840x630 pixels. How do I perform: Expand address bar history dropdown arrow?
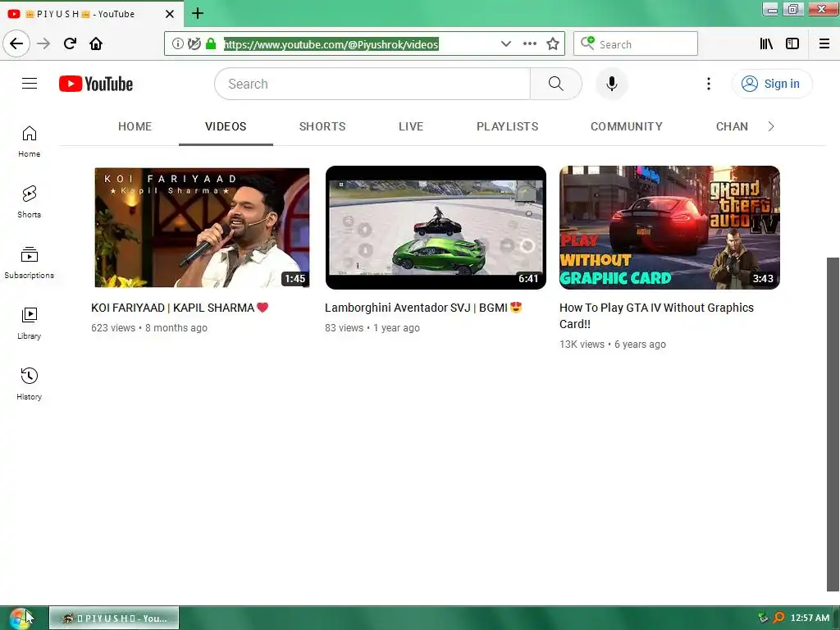[x=505, y=44]
